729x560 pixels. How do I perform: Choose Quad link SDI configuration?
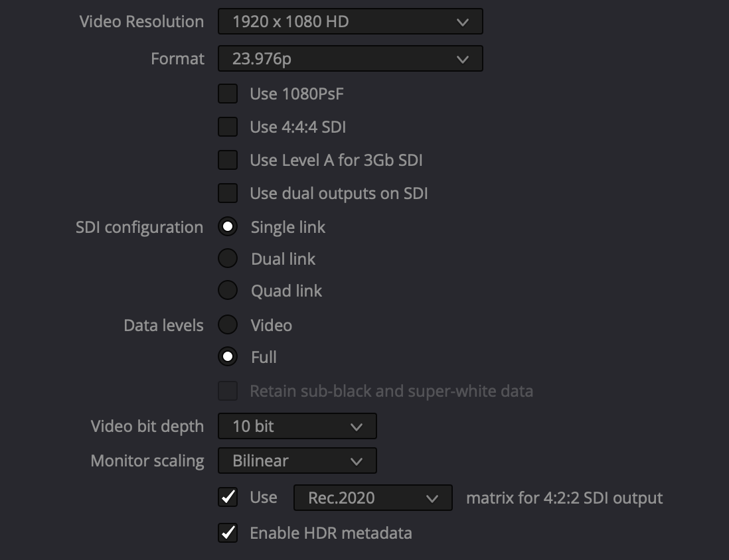click(x=228, y=291)
